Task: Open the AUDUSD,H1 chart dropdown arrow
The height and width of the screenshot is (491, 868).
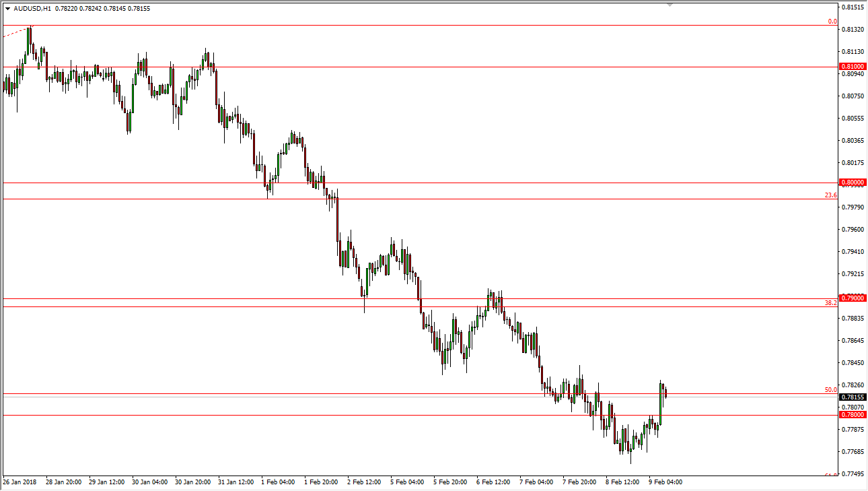Action: pos(7,9)
